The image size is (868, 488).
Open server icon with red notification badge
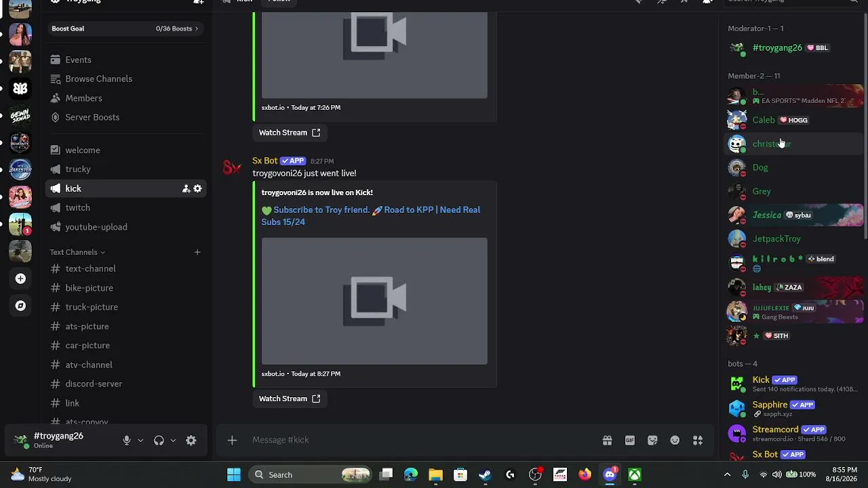click(x=20, y=224)
